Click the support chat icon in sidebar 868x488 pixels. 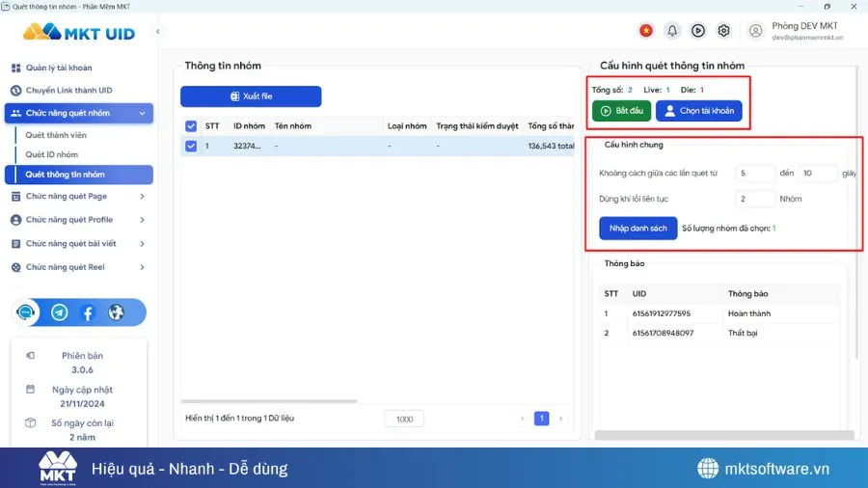pos(25,312)
